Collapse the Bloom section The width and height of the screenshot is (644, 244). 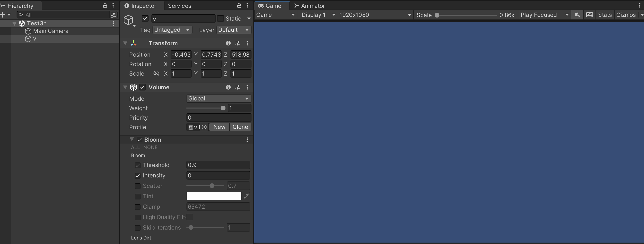point(132,139)
